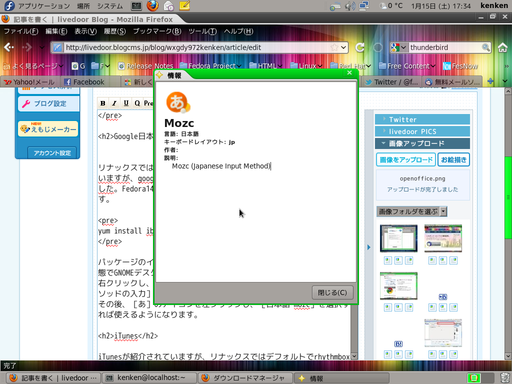Switch to kenken@localhost terminal in taskbar

tap(150, 378)
